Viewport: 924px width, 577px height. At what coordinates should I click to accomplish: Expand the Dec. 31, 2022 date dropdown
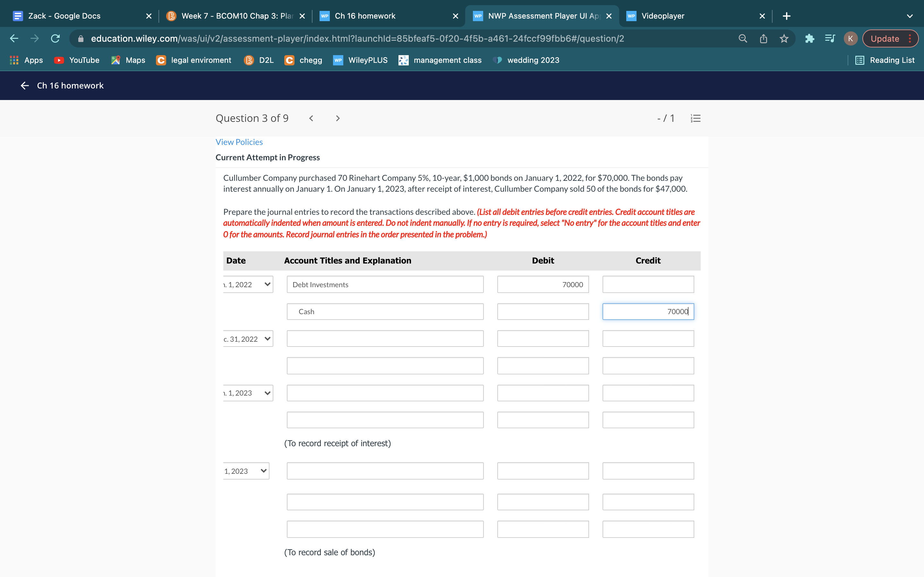click(248, 339)
